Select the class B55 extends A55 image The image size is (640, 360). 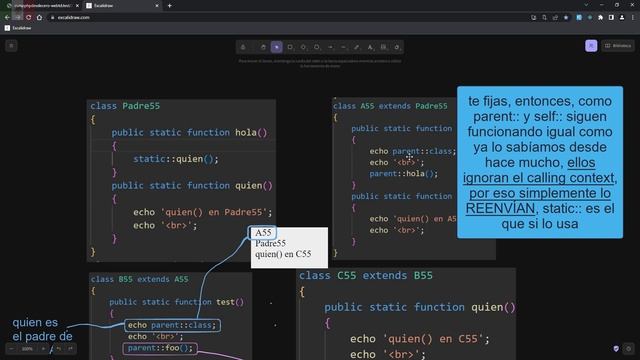[x=170, y=316]
